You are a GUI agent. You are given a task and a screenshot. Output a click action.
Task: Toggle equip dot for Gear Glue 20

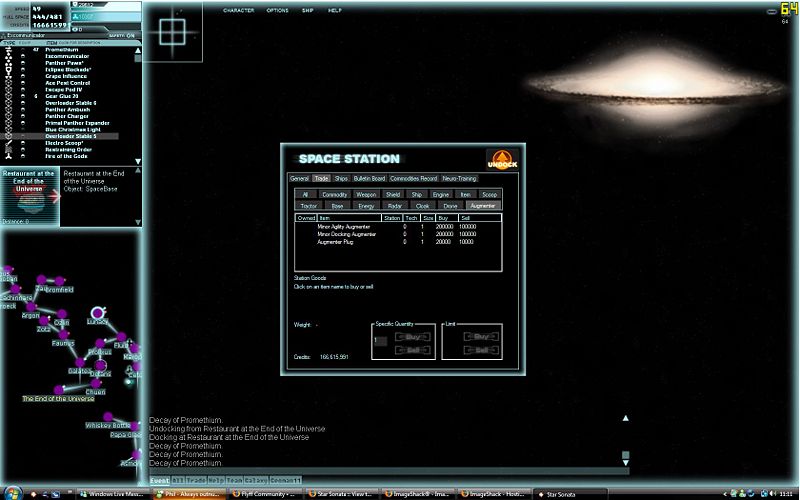(x=23, y=96)
